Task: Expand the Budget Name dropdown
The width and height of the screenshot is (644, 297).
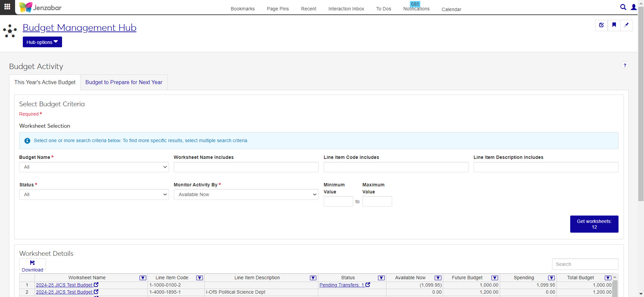Action: pyautogui.click(x=94, y=167)
